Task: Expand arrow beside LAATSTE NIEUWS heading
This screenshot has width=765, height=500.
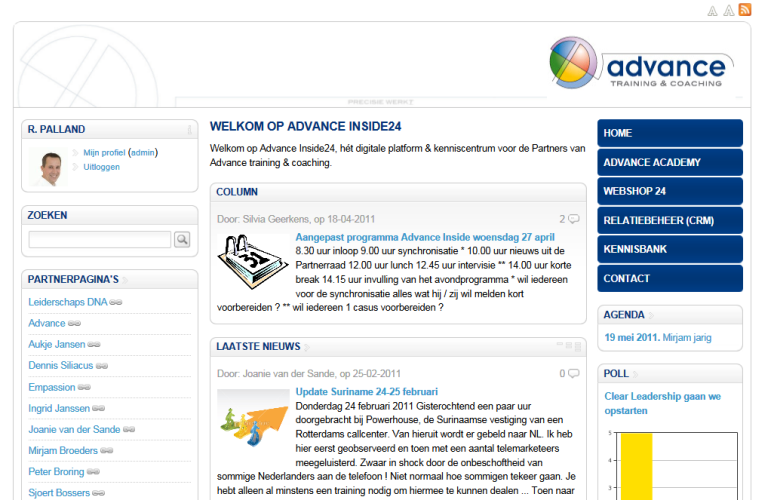Action: click(307, 347)
